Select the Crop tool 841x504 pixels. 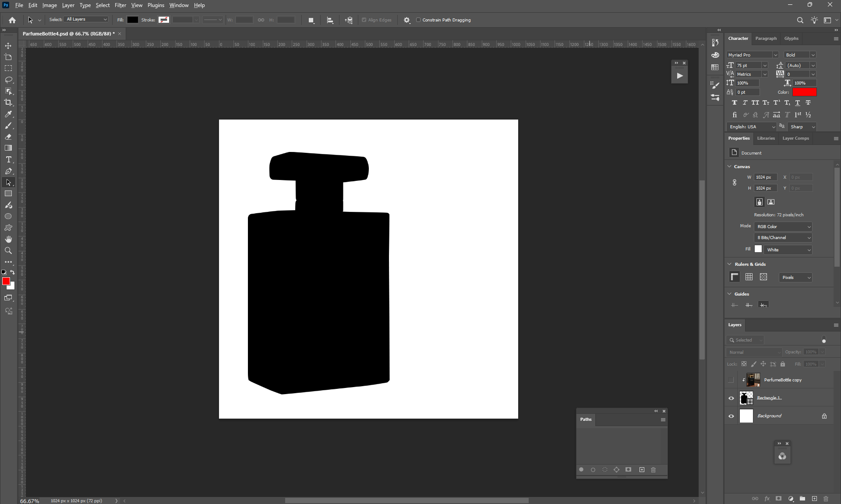(x=8, y=102)
